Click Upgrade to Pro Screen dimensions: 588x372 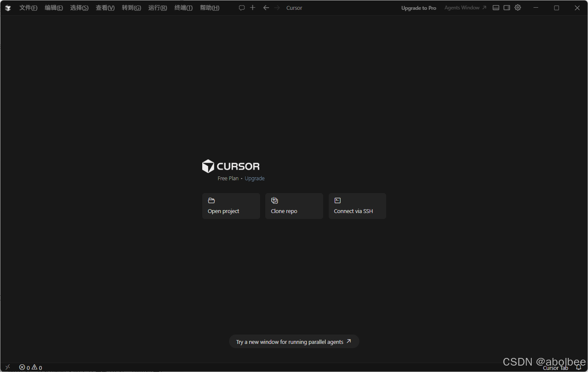point(419,8)
